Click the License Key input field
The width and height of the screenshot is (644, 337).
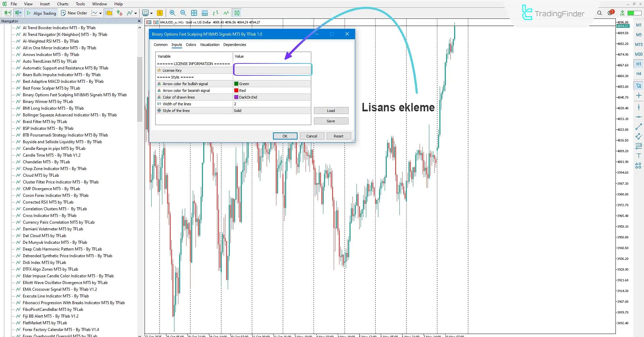point(272,70)
